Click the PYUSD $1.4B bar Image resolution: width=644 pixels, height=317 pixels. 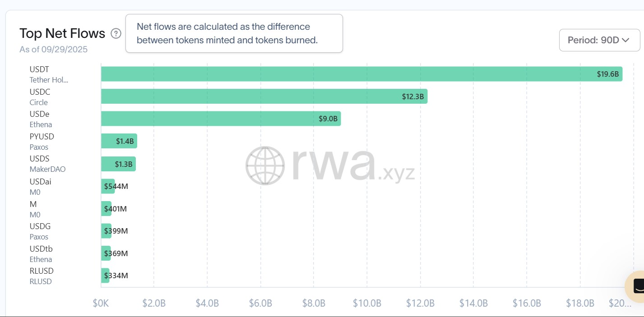(x=119, y=141)
